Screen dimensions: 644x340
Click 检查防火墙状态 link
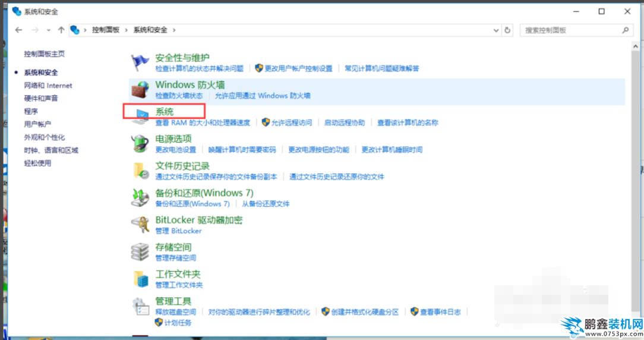pyautogui.click(x=179, y=96)
